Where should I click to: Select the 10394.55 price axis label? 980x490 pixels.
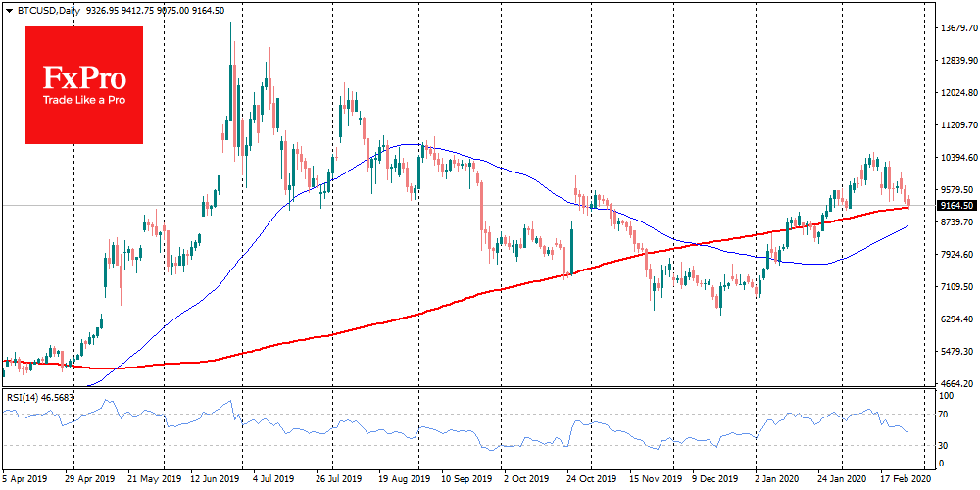pos(956,157)
